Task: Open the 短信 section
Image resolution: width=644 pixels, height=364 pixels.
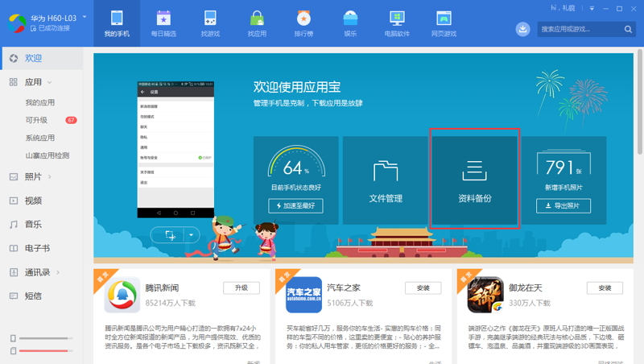Action: click(x=33, y=296)
